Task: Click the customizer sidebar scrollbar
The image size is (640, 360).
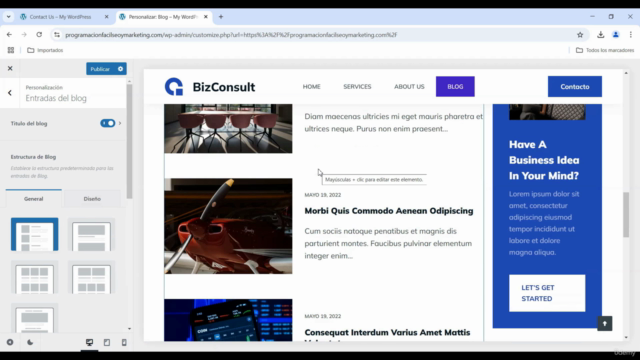Action: click(129, 141)
